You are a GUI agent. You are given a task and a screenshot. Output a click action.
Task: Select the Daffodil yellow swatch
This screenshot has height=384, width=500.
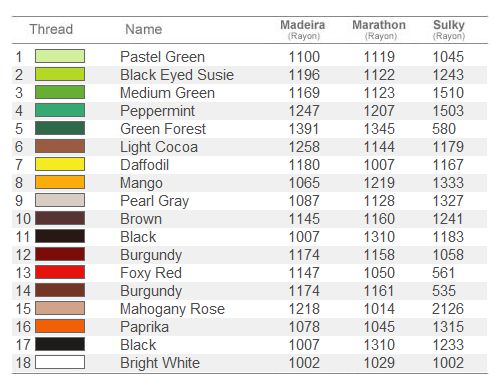click(60, 164)
